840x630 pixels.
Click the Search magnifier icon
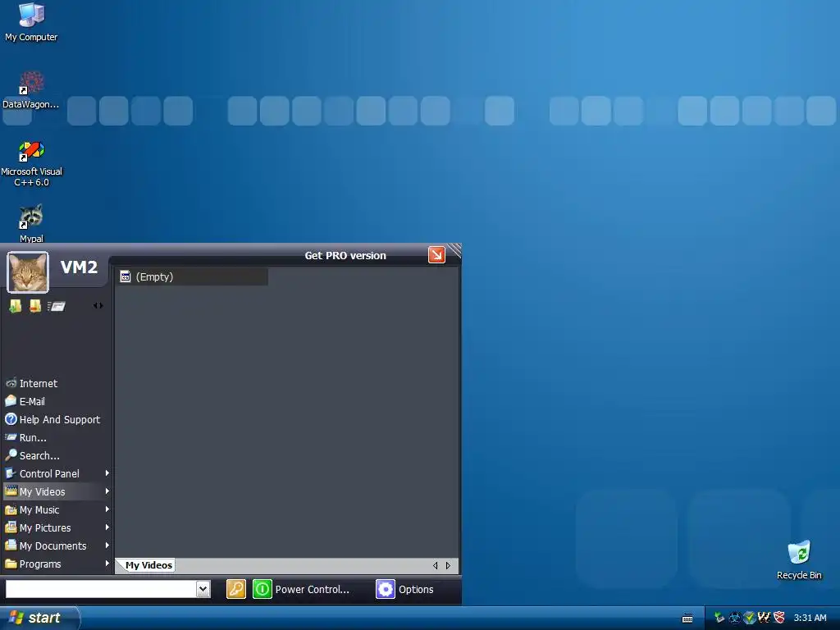pos(11,454)
